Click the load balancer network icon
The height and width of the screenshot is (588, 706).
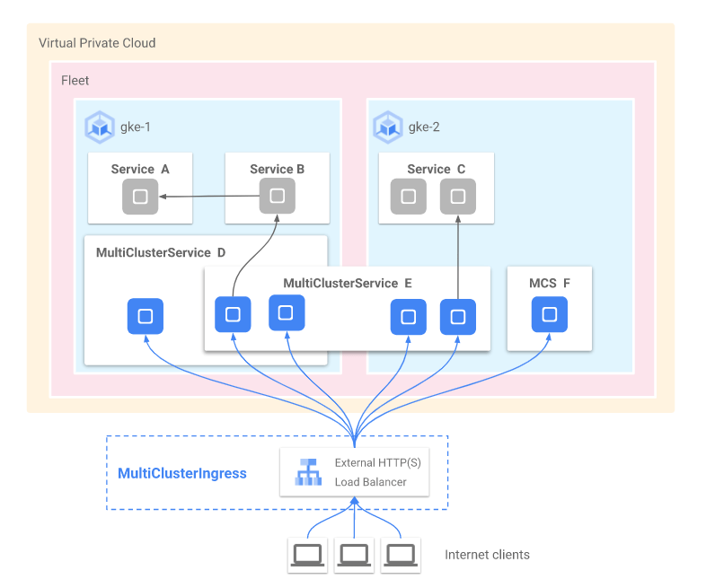click(308, 472)
